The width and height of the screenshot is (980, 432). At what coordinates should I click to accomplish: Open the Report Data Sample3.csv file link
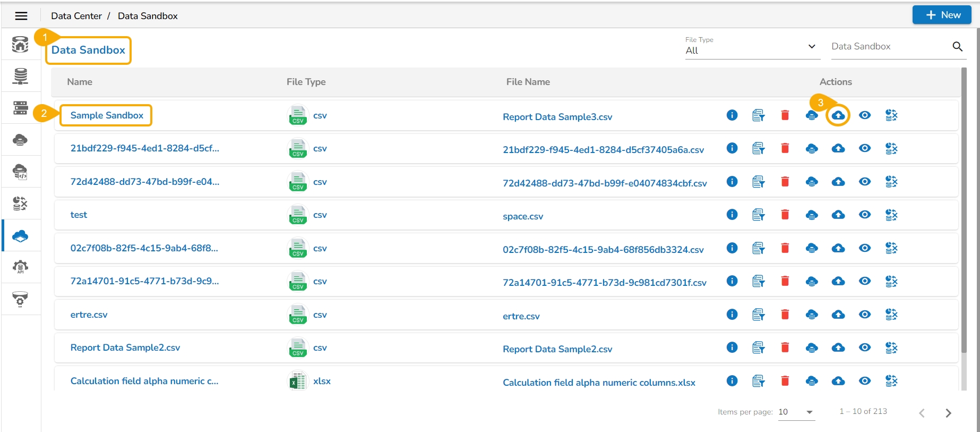[557, 117]
